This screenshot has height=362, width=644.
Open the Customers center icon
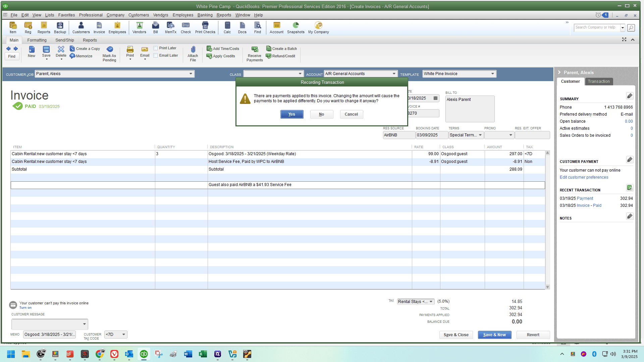[81, 27]
